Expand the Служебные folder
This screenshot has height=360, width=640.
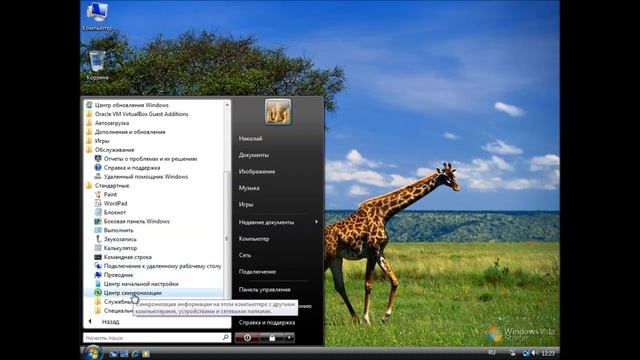click(x=113, y=302)
